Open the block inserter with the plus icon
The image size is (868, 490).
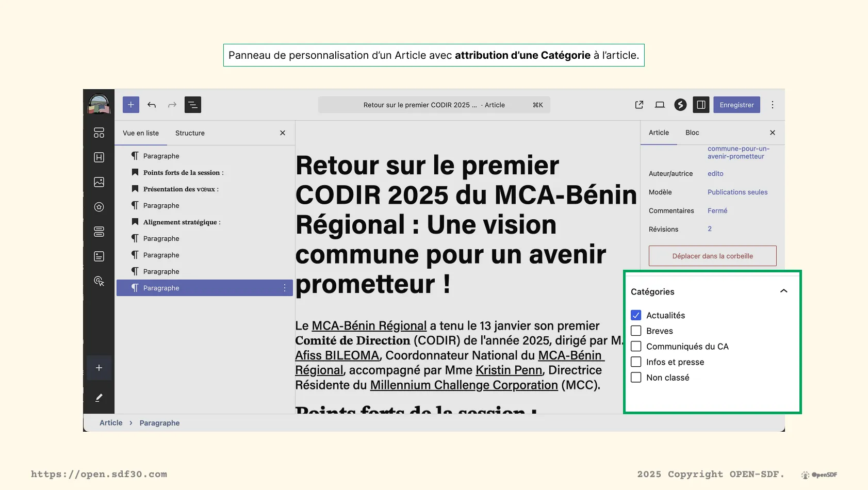point(130,105)
